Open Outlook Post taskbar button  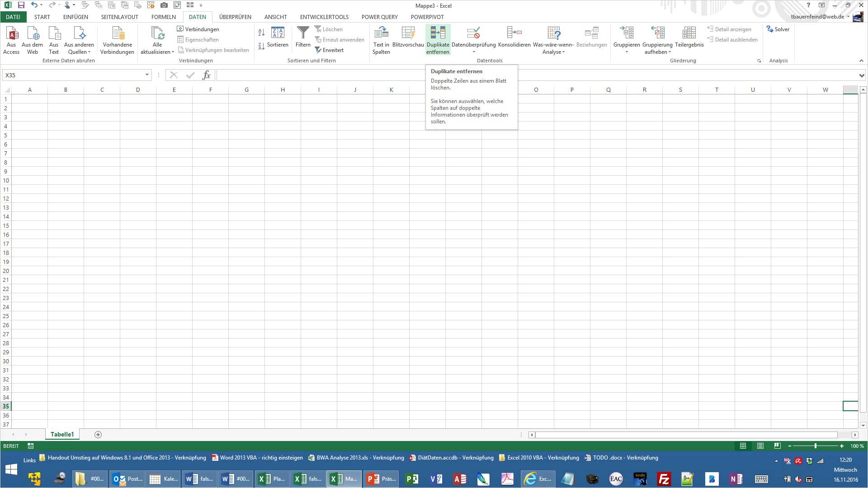(x=127, y=479)
